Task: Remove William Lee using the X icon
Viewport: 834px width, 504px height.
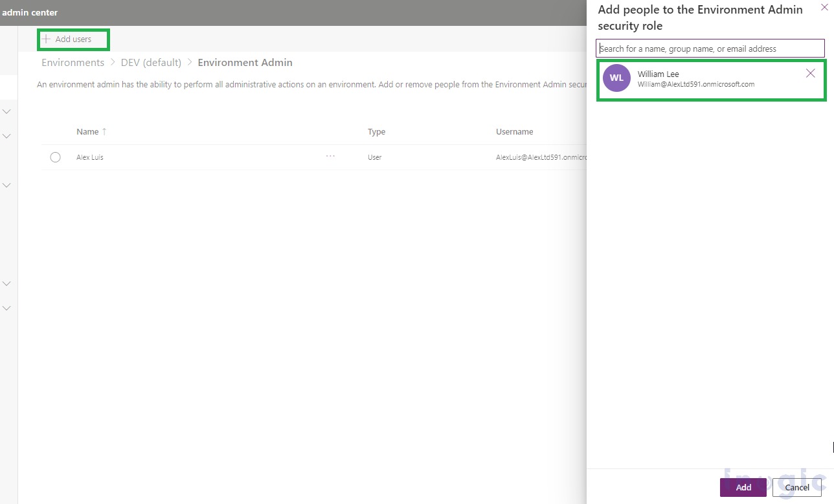Action: (x=810, y=73)
